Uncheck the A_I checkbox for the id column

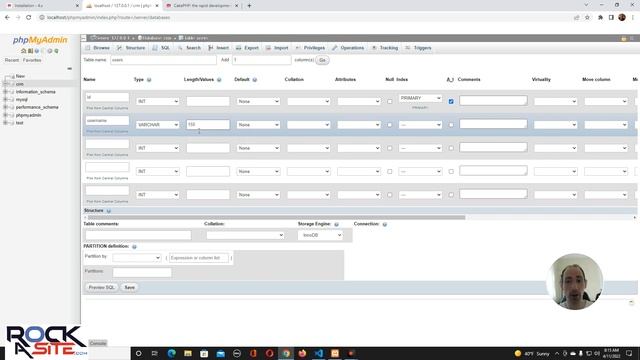pyautogui.click(x=451, y=101)
